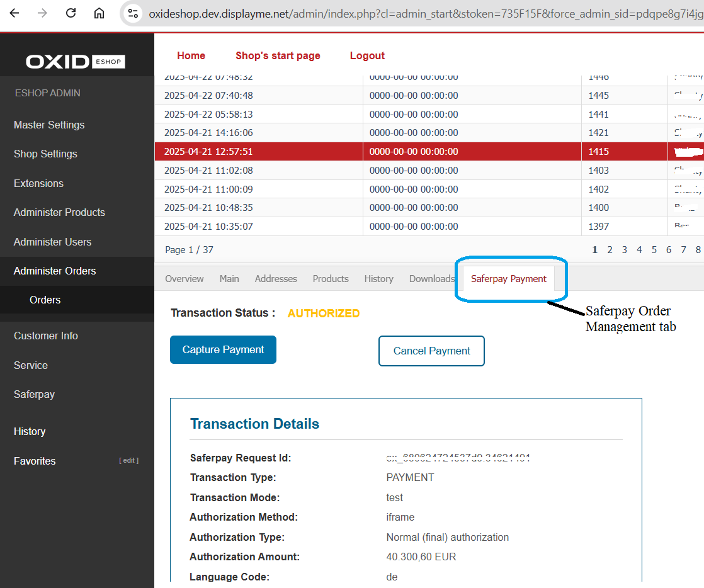Switch to the Overview tab

pyautogui.click(x=184, y=278)
